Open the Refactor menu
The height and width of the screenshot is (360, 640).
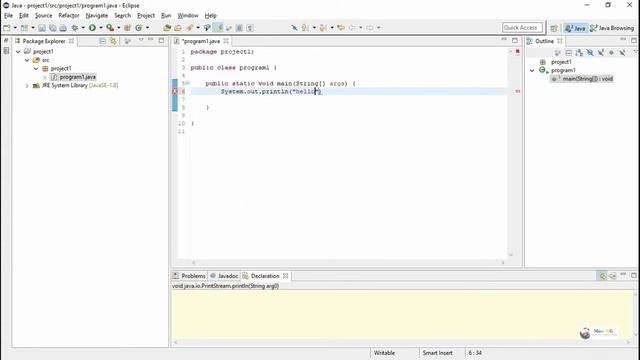(69, 16)
